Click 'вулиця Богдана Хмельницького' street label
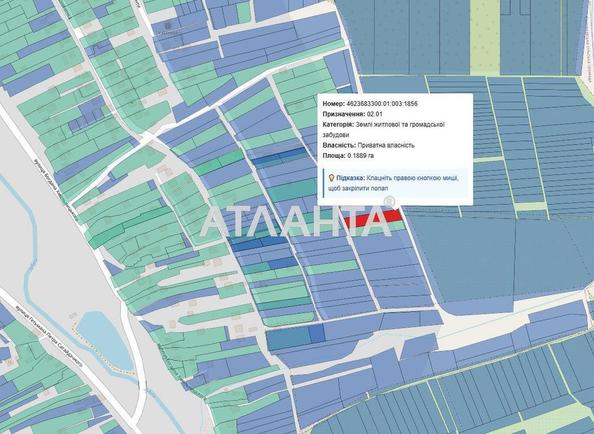The height and width of the screenshot is (434, 594). click(55, 189)
